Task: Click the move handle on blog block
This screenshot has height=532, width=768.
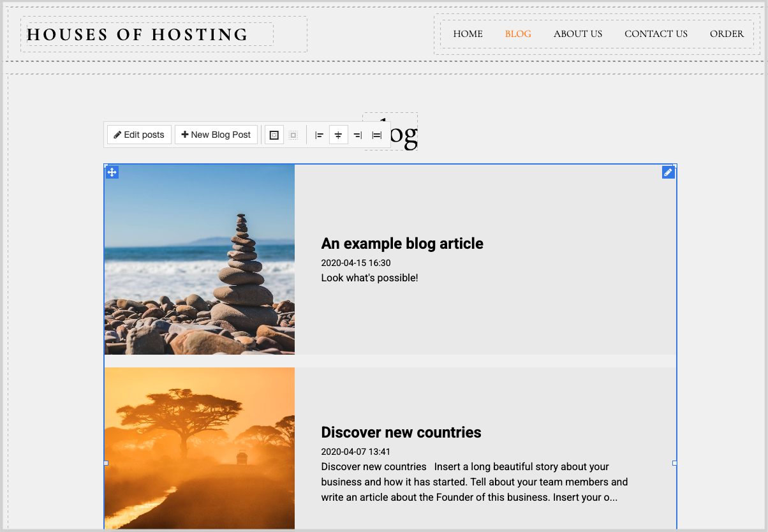Action: (112, 172)
